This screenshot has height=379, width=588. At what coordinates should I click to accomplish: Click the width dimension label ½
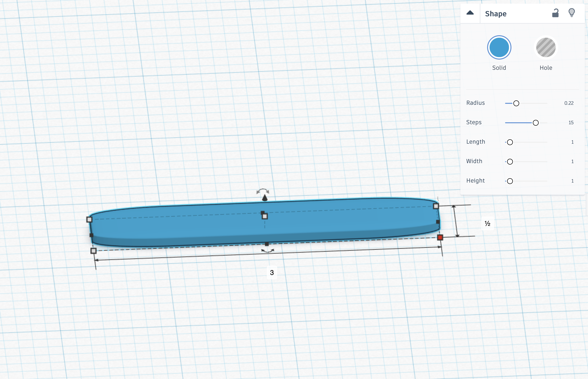487,223
